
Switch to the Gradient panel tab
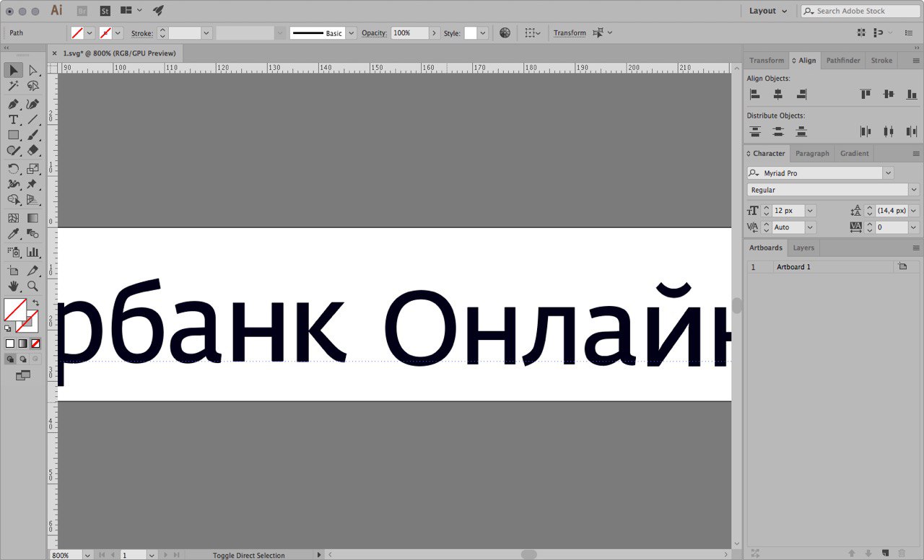pos(854,154)
